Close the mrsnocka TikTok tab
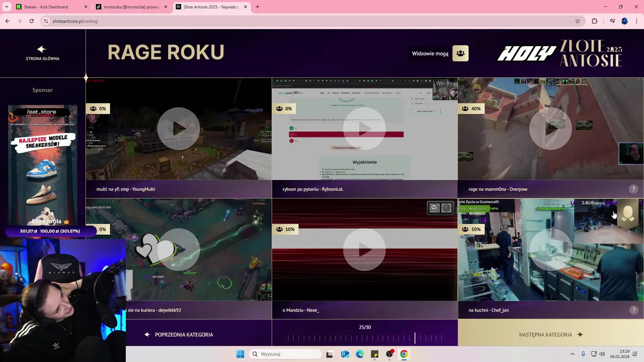The width and height of the screenshot is (644, 362). click(166, 7)
